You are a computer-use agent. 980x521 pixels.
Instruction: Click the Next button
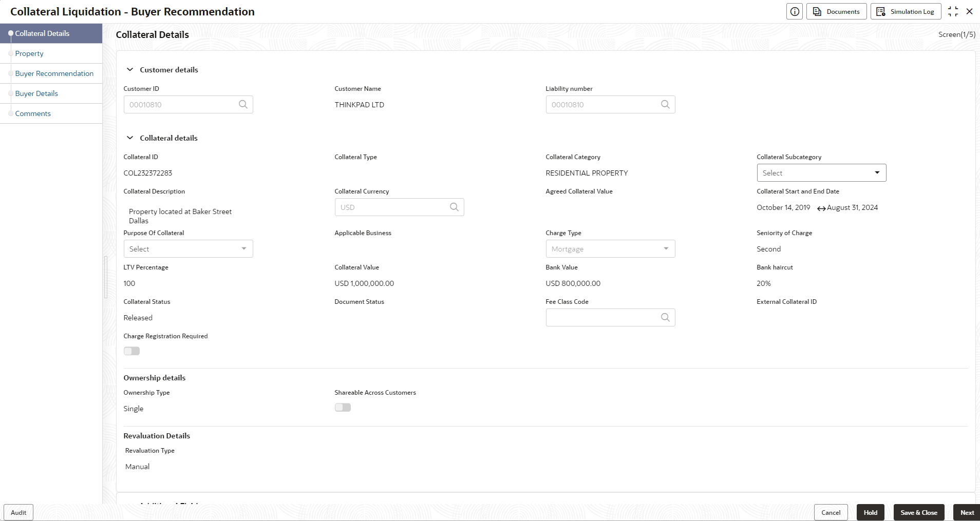pyautogui.click(x=967, y=512)
